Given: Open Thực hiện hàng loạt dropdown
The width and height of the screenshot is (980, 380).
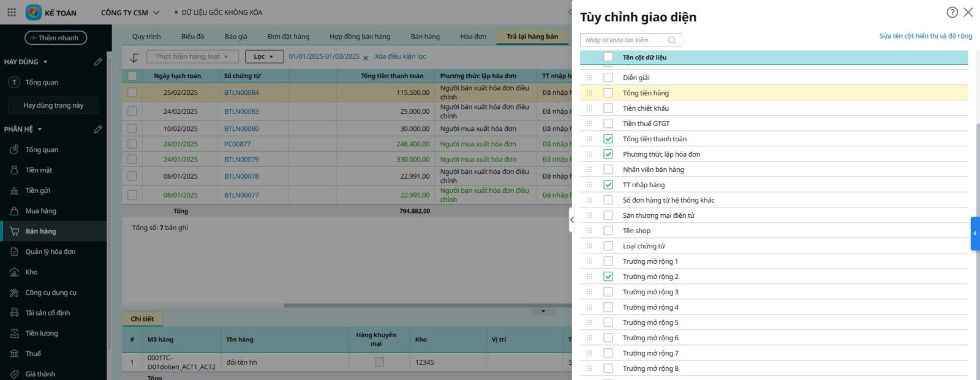Looking at the screenshot, I should pyautogui.click(x=191, y=57).
